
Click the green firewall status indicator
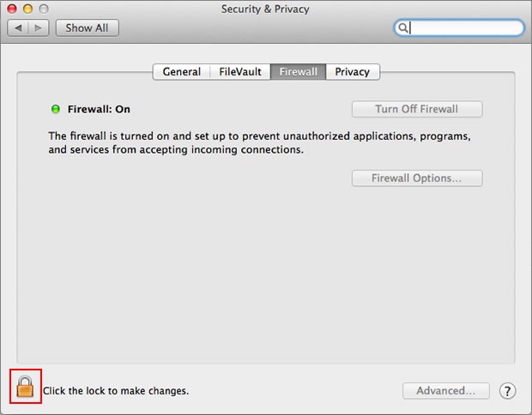tap(55, 109)
